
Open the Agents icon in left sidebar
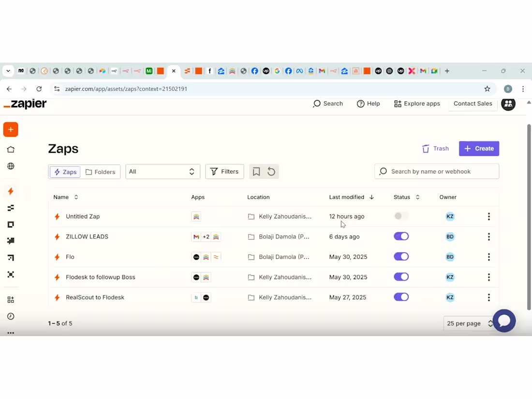click(11, 275)
